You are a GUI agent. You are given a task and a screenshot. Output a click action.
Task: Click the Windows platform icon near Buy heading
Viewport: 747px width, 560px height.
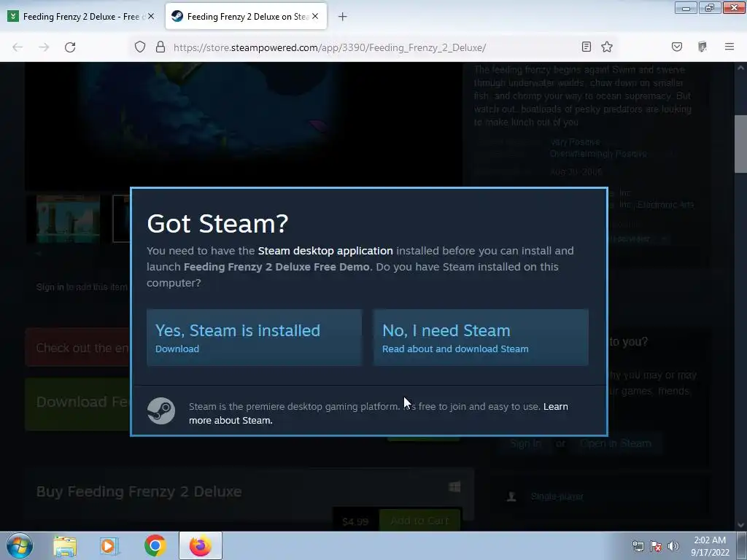[x=454, y=486]
